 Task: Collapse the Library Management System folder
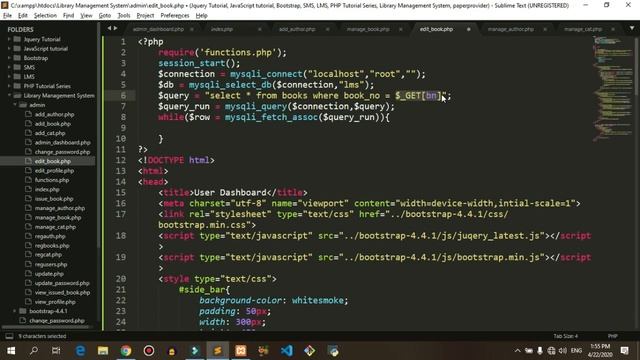[9, 96]
